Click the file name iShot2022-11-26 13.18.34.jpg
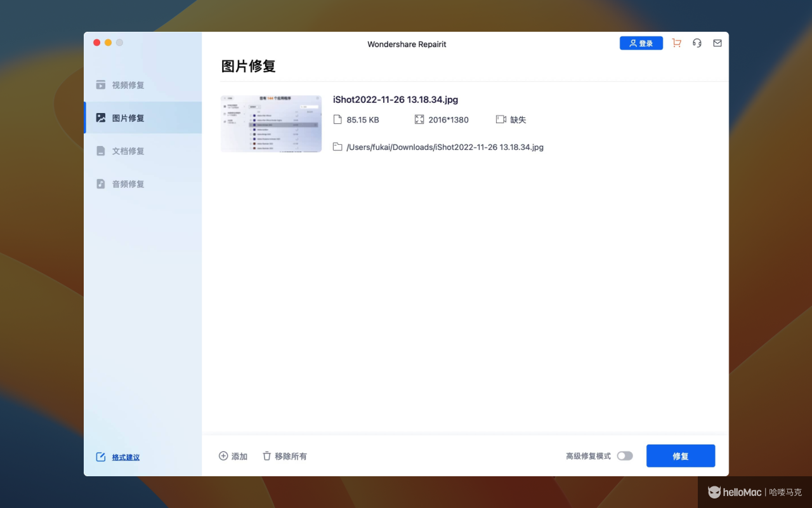This screenshot has width=812, height=508. (395, 100)
